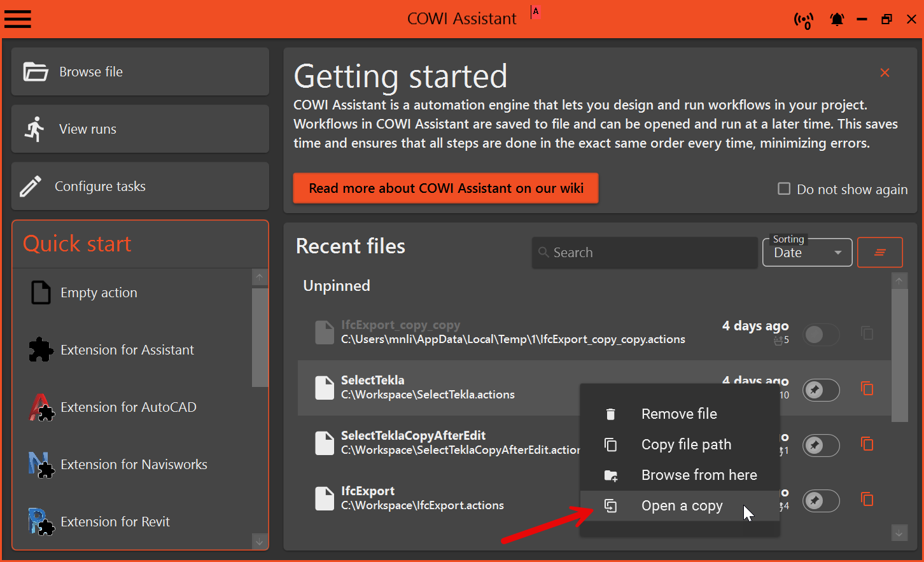
Task: Click the Empty action document icon
Action: pos(41,292)
